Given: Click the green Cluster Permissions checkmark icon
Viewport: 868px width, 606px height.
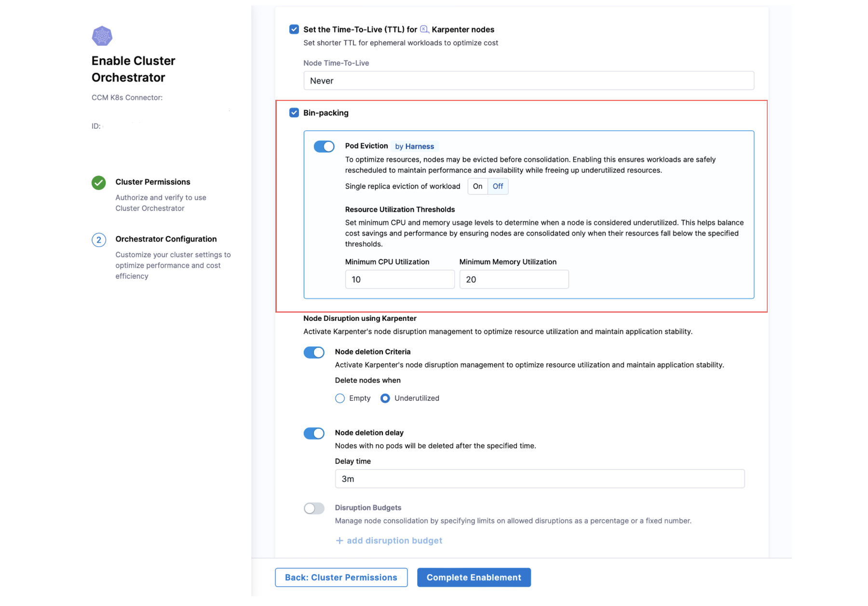Looking at the screenshot, I should coord(99,183).
